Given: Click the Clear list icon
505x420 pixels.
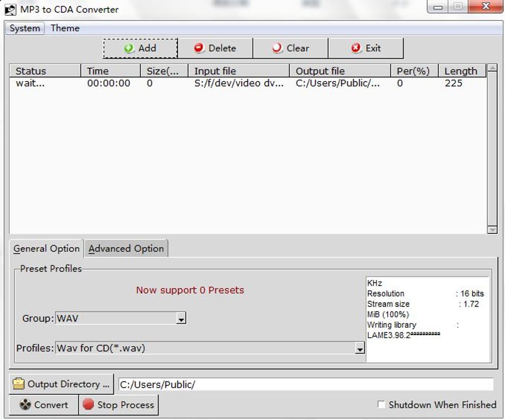Looking at the screenshot, I should [277, 48].
